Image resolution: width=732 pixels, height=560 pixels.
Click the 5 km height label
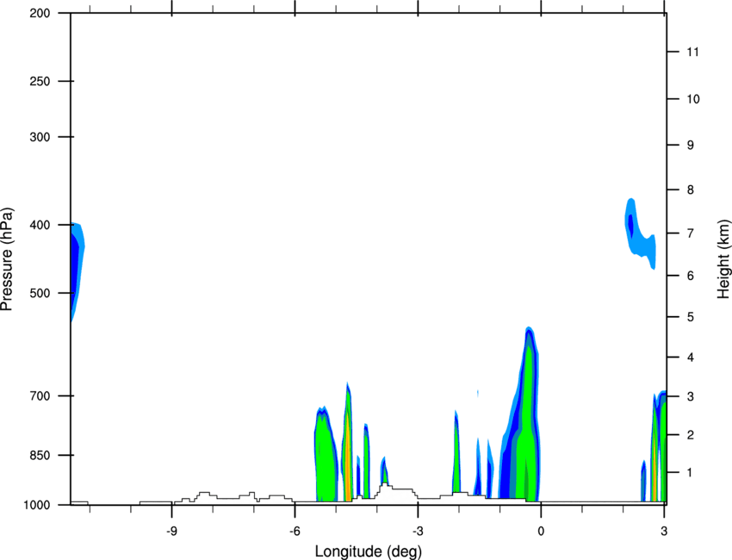[x=691, y=317]
